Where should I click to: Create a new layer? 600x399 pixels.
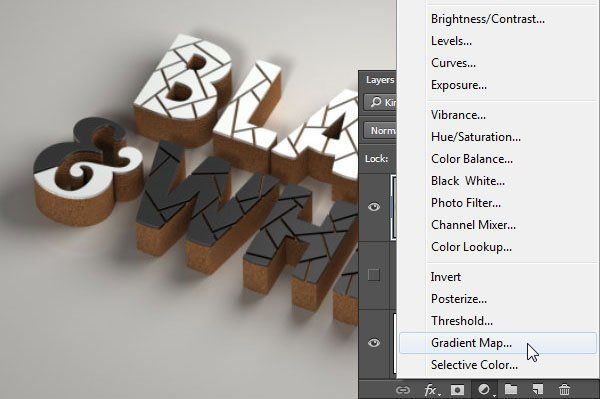(x=538, y=389)
